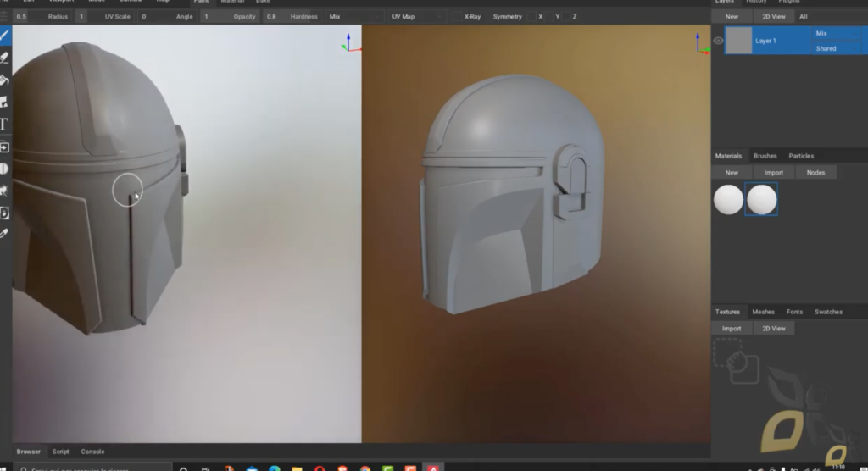Switch to the Meshes tab
Viewport: 868px width, 471px height.
(764, 312)
